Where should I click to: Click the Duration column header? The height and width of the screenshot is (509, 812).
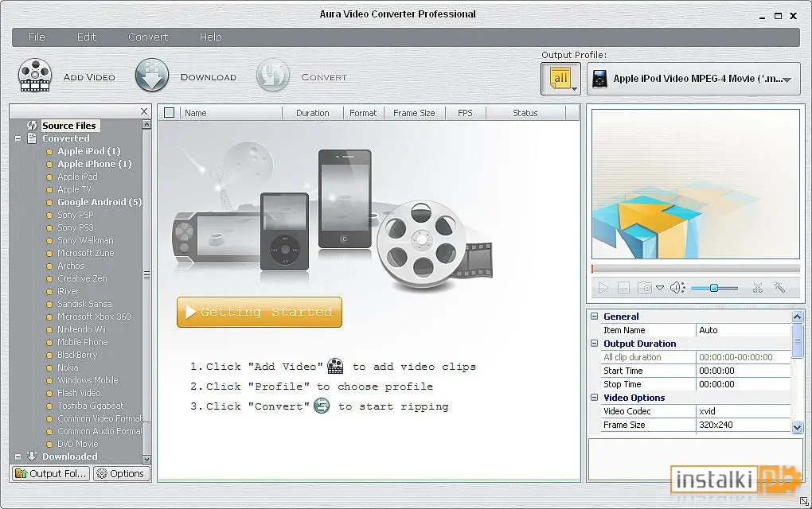(313, 113)
